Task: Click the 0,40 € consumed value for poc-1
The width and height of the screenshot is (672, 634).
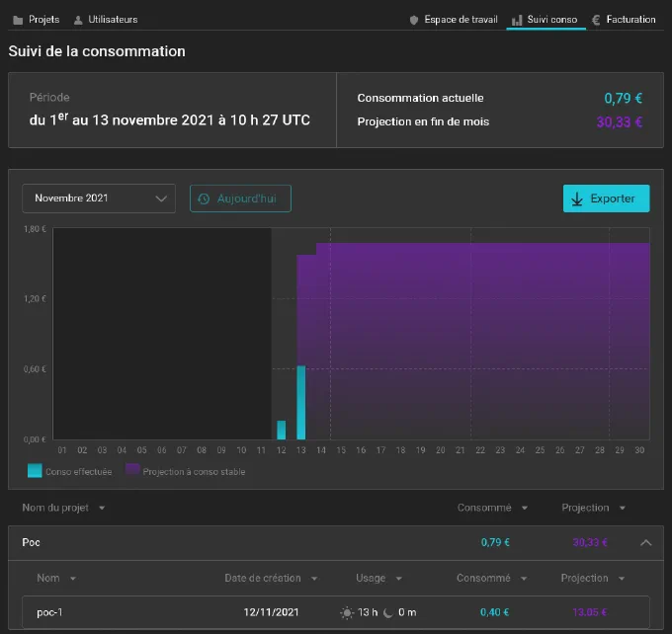Action: pos(494,612)
